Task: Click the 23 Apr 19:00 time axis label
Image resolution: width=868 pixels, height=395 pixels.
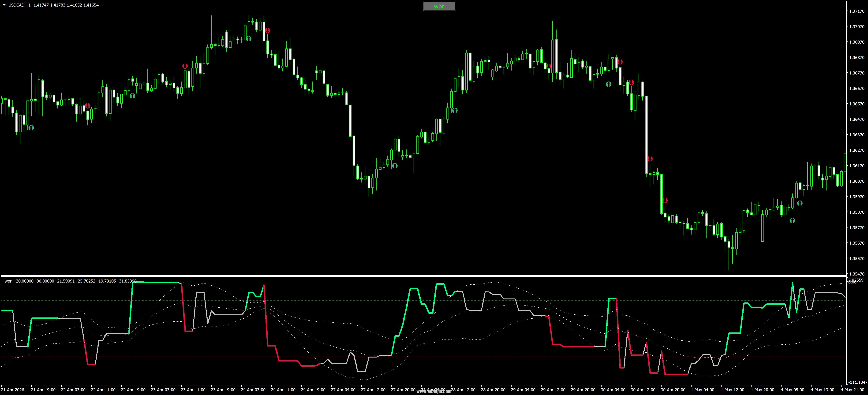Action: [x=223, y=390]
